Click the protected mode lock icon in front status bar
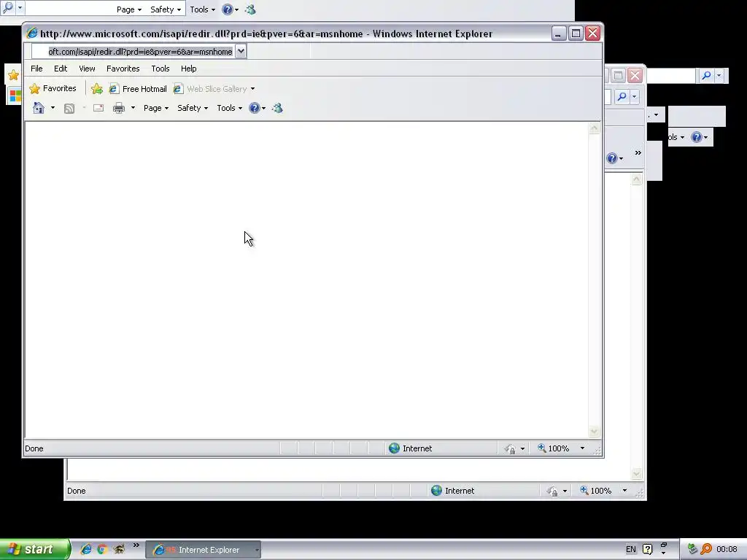Screen dimensions: 747x560 [510, 448]
